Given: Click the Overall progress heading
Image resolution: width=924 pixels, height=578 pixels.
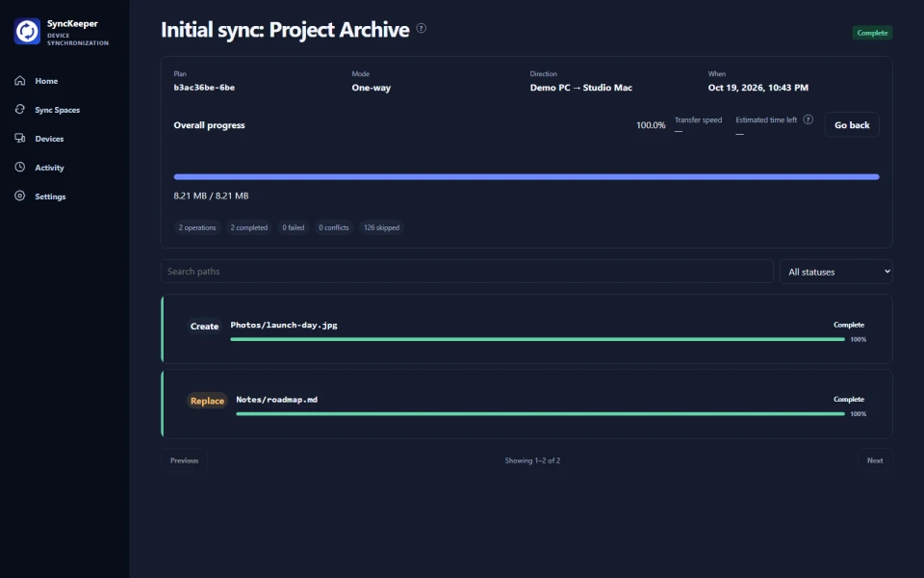Looking at the screenshot, I should (x=209, y=125).
